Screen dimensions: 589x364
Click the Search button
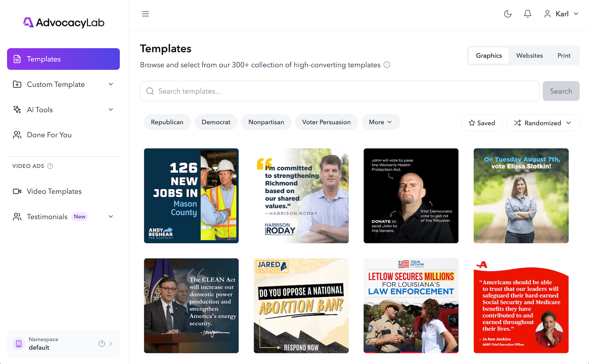561,91
